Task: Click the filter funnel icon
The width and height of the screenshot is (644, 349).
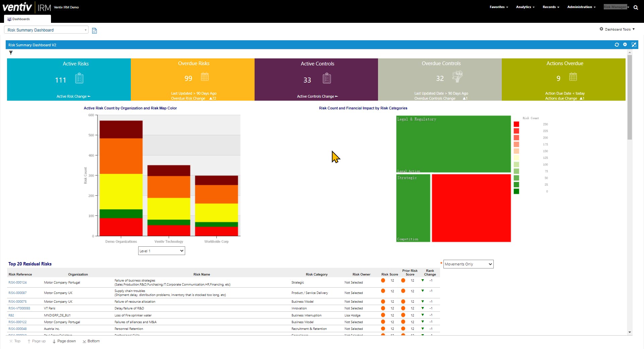Action: click(11, 53)
